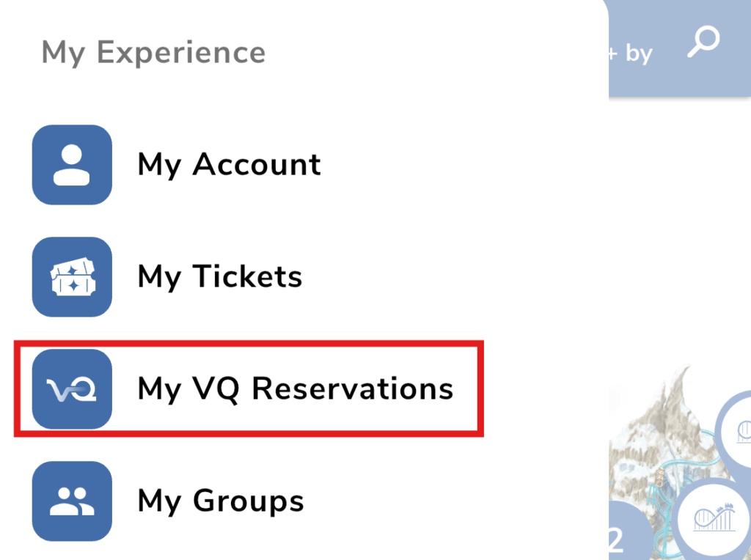
Task: Click the My Experience heading
Action: 153,52
